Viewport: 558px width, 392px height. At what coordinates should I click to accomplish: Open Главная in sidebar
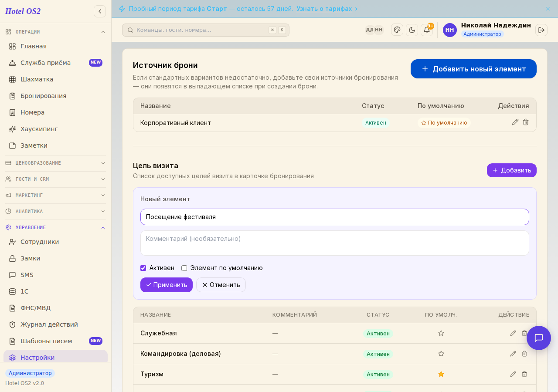(55, 46)
